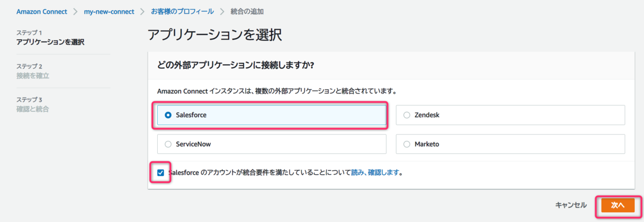Viewport: 644px width, 222px height.
Task: Click the キャンセル button
Action: [571, 205]
